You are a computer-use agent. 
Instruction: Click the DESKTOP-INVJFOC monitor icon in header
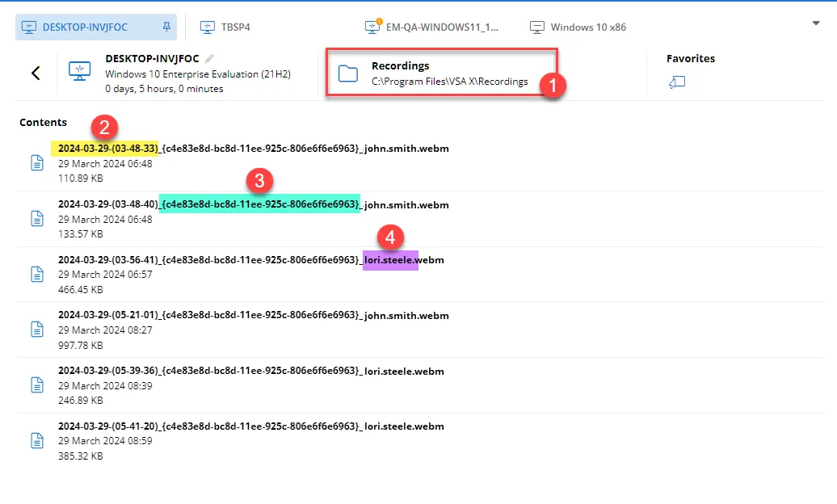[x=79, y=72]
